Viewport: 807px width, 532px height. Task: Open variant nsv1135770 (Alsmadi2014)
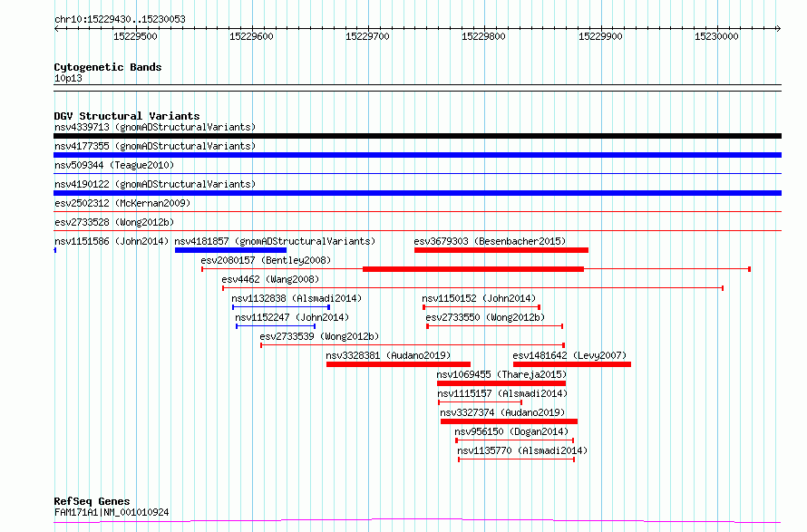[522, 450]
